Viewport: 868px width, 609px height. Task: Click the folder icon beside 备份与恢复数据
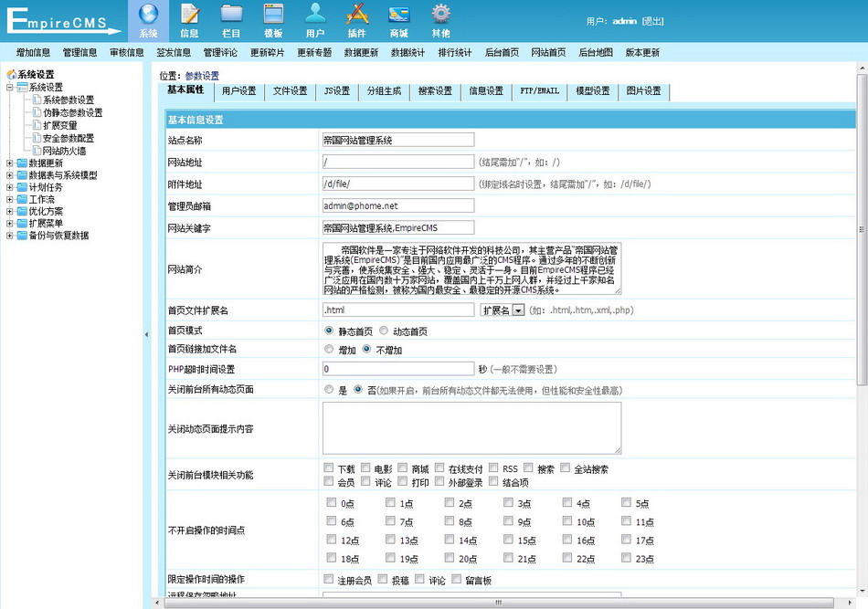click(x=22, y=236)
